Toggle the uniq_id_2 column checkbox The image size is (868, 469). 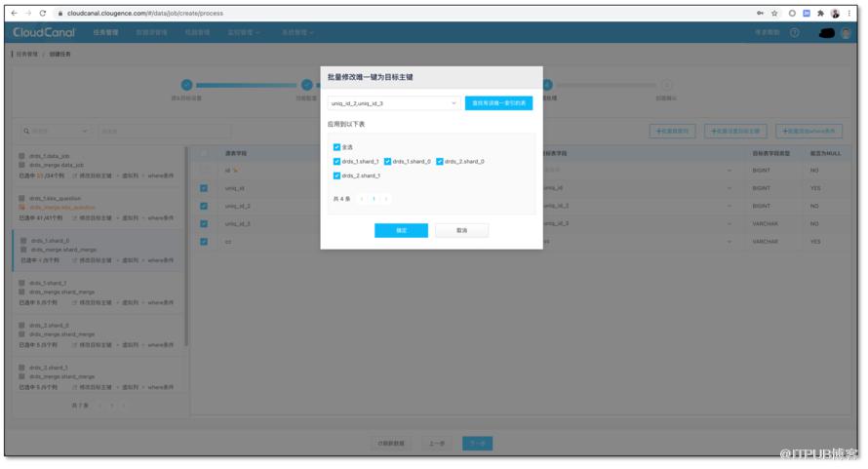pos(204,206)
